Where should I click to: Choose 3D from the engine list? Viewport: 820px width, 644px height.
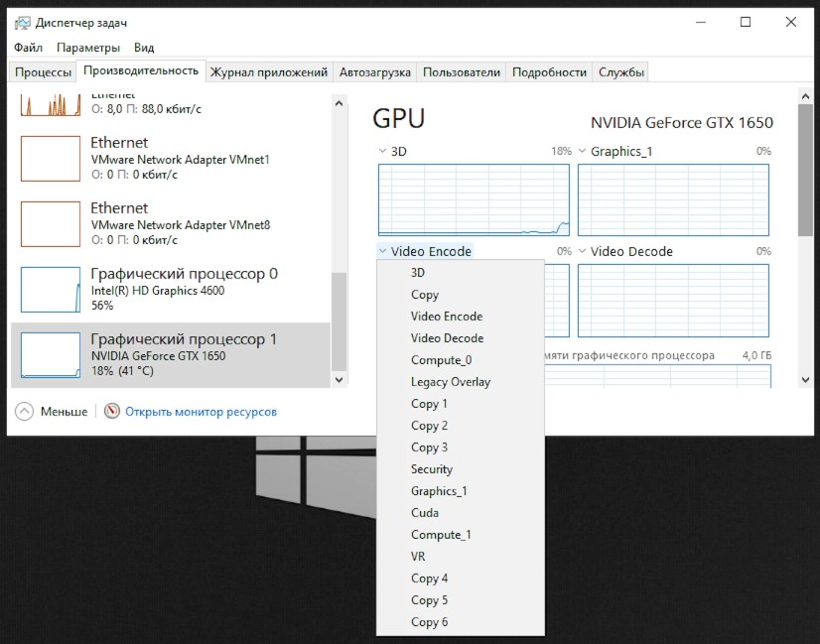[461, 272]
